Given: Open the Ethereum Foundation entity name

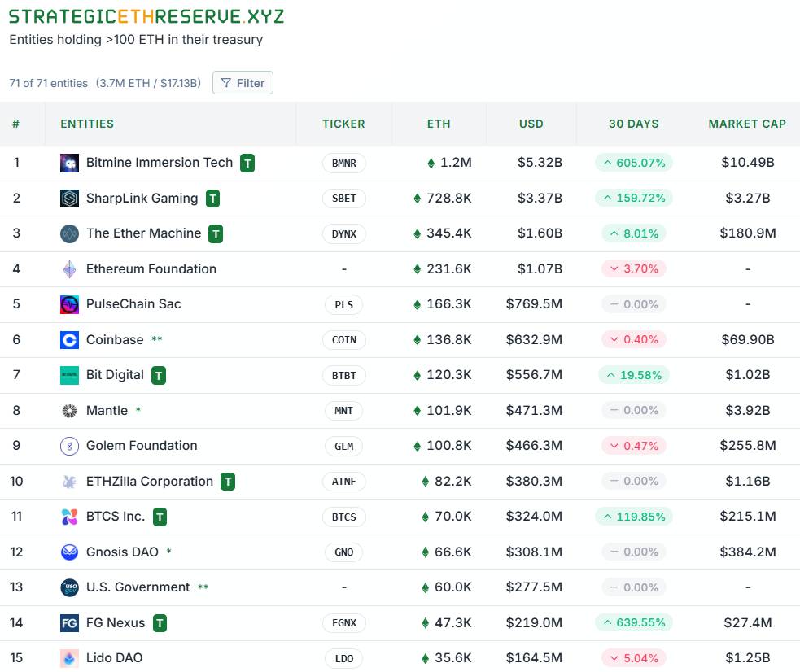Looking at the screenshot, I should (151, 268).
